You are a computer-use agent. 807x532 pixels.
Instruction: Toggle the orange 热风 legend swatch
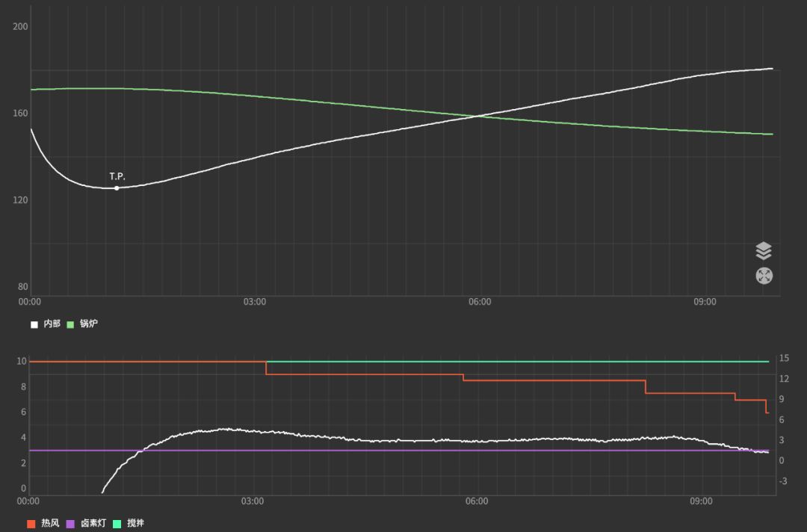(x=31, y=524)
